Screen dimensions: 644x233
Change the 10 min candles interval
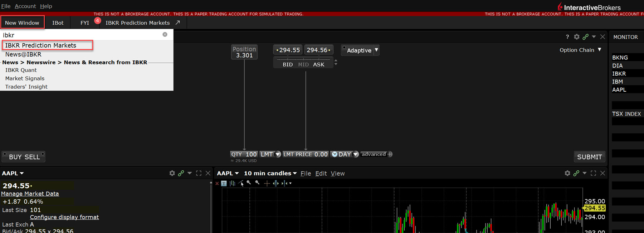click(x=270, y=173)
